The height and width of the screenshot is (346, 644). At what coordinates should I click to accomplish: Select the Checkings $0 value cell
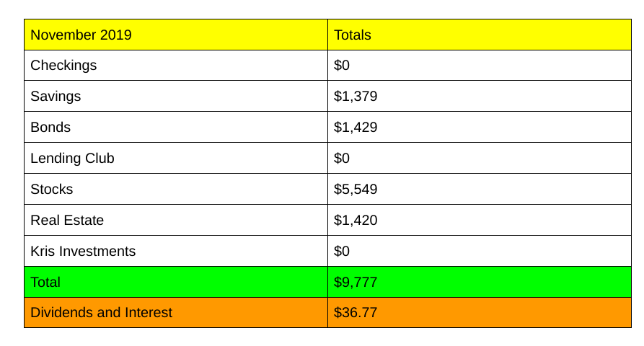click(x=342, y=66)
